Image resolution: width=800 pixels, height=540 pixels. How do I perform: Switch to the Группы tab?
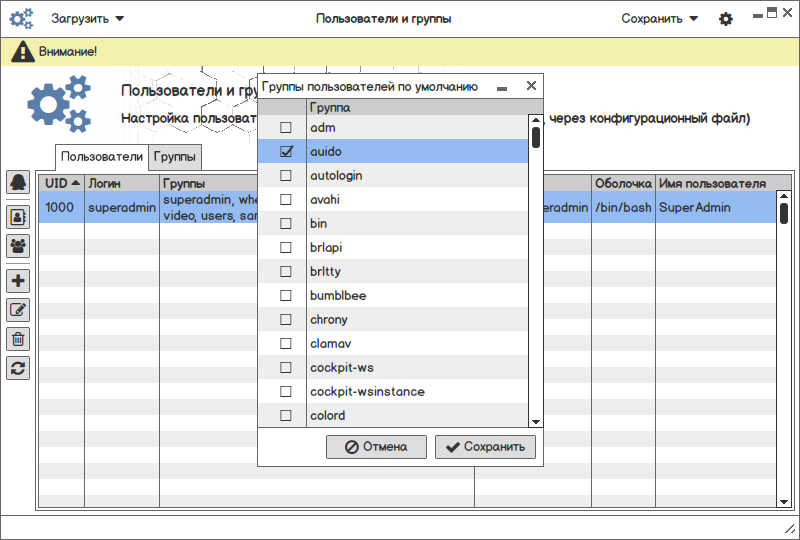point(175,157)
